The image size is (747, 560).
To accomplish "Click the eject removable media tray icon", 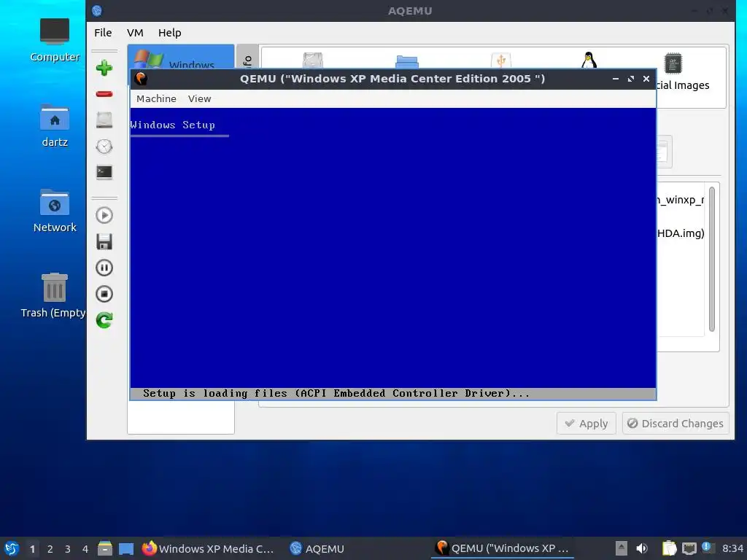I will [x=622, y=548].
